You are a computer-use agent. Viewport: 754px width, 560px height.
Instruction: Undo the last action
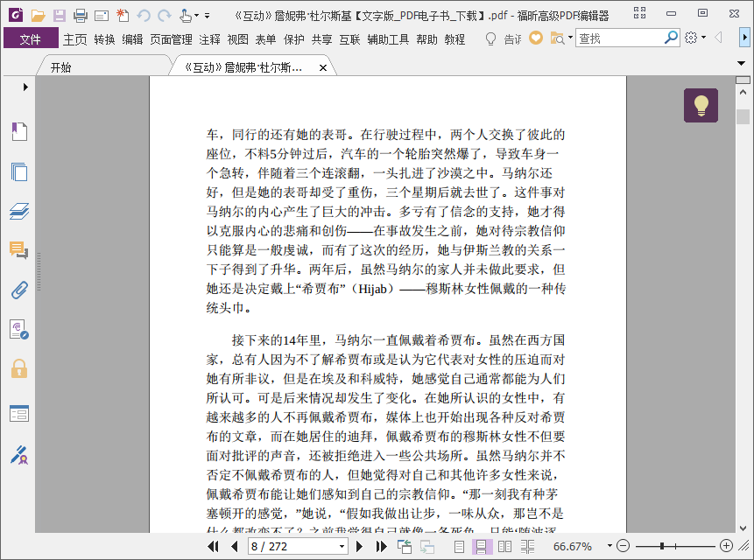click(x=144, y=16)
